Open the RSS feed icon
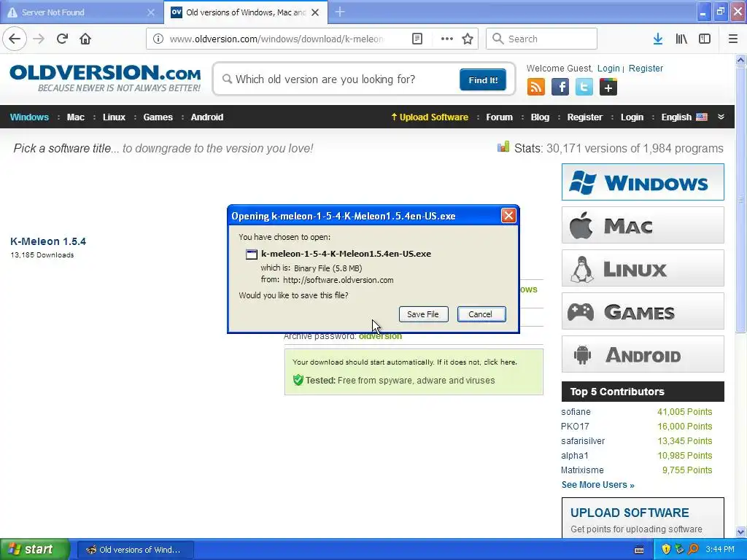The width and height of the screenshot is (747, 560). click(x=536, y=87)
